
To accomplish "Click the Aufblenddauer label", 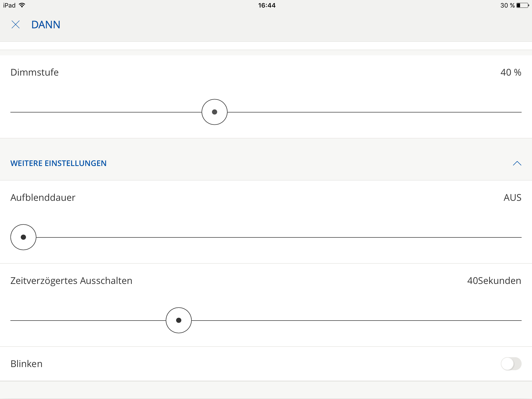I will pyautogui.click(x=43, y=198).
